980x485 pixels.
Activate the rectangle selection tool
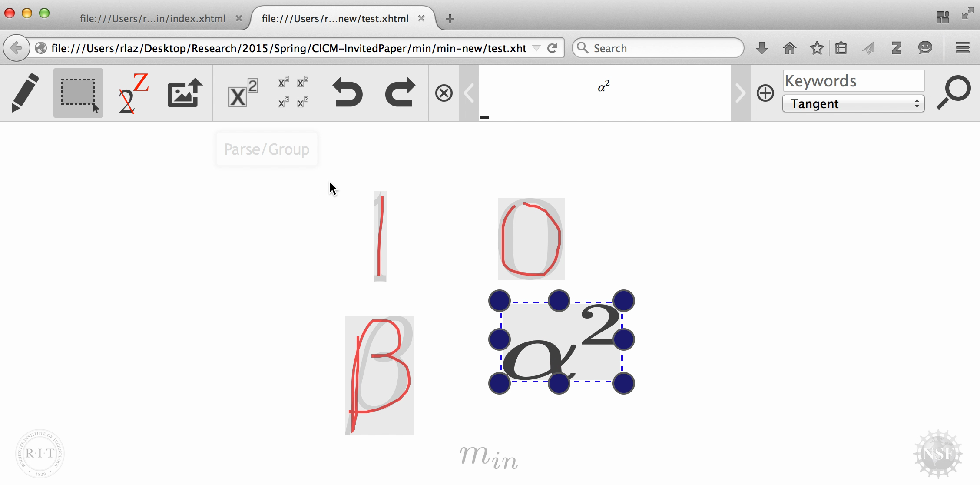point(78,93)
